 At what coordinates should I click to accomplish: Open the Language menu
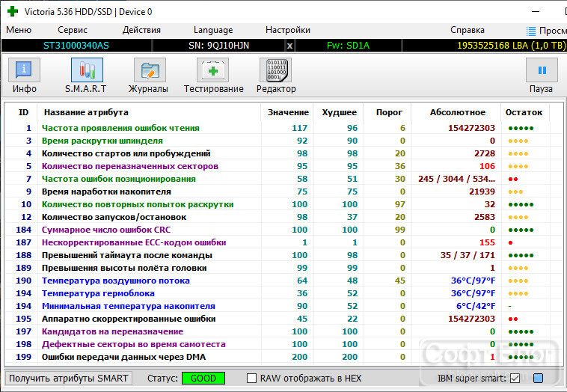pos(213,30)
